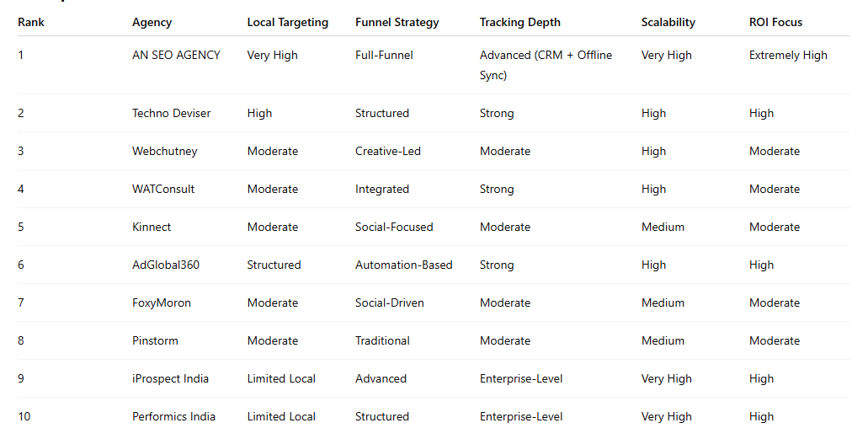
Task: Click the Techno Deviser agency name
Action: [171, 114]
